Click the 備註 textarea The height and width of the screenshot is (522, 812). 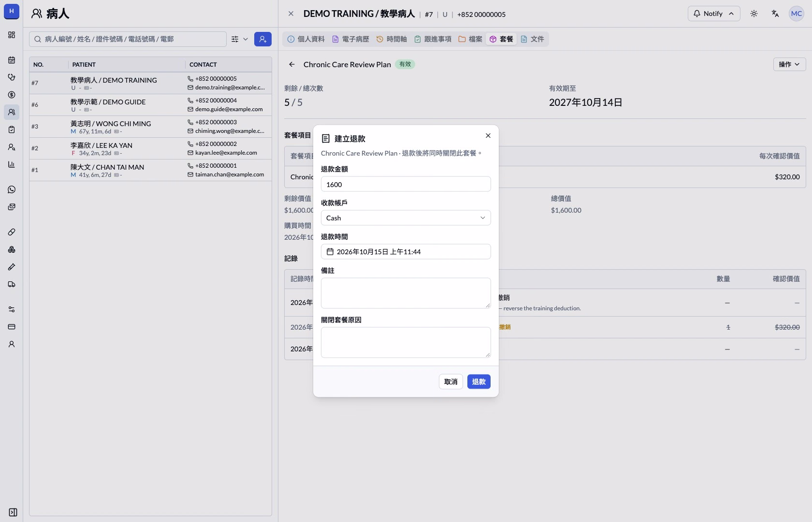coord(406,293)
